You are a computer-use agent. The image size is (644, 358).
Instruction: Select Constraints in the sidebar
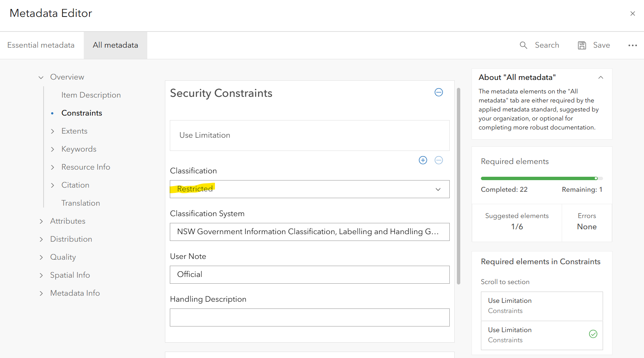[82, 113]
